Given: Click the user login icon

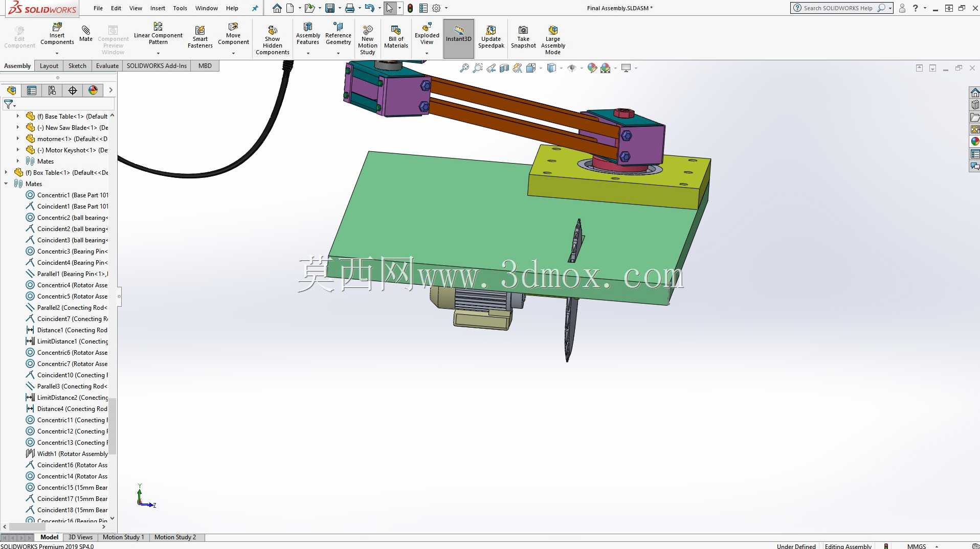Looking at the screenshot, I should point(902,8).
